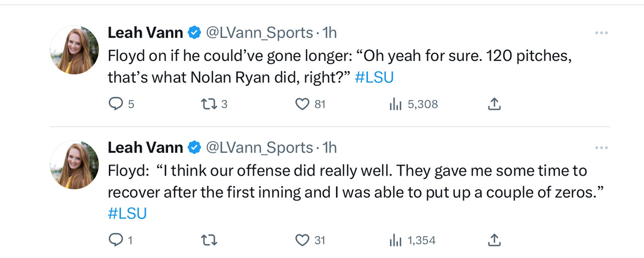Viewport: 644px width, 258px height.
Task: Click the verified badge on second tweet
Action: click(194, 148)
